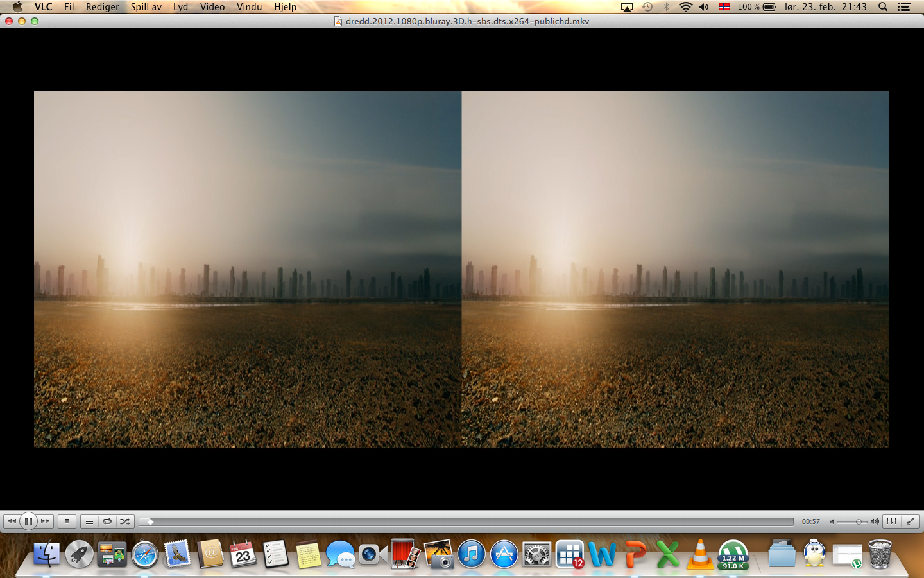
Task: Open Photo Booth from the Dock
Action: [x=406, y=554]
